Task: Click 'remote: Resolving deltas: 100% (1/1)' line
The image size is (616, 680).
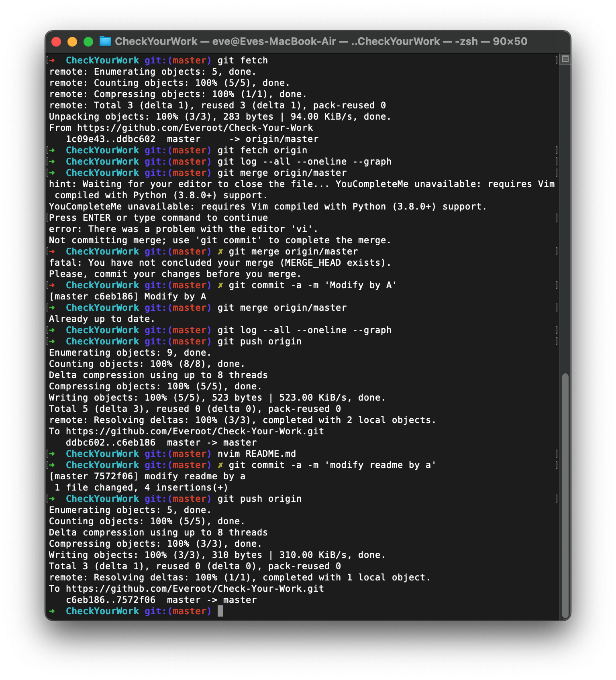Action: 240,577
